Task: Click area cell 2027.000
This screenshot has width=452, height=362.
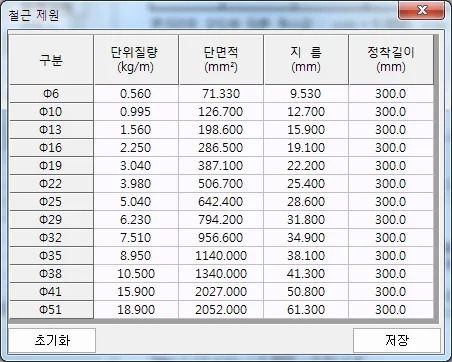Action: coord(221,292)
